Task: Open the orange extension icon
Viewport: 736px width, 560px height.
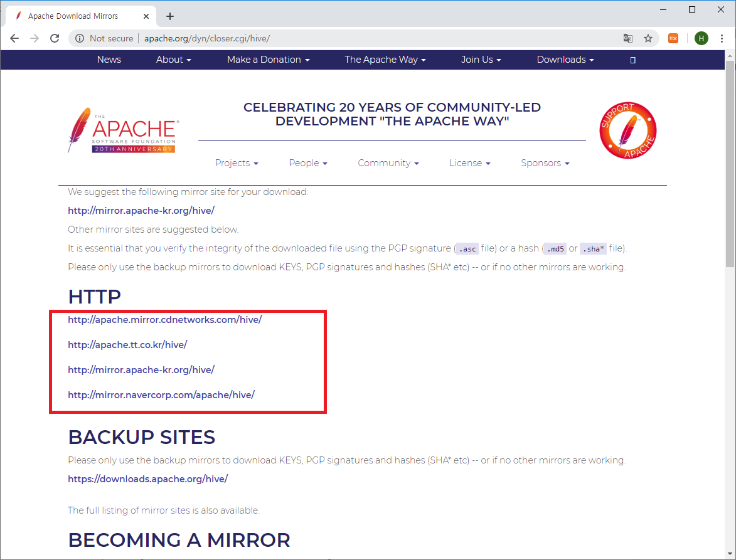Action: 673,38
